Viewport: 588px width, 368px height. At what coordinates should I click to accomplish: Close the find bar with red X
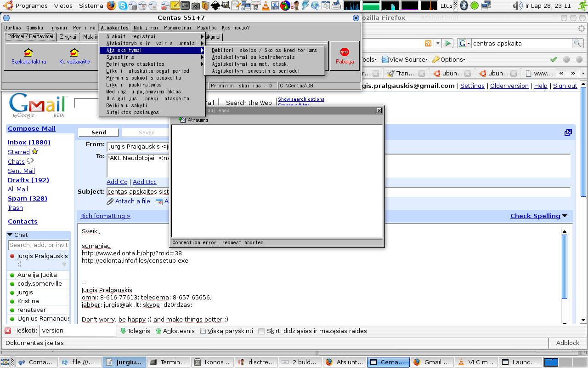[8, 331]
